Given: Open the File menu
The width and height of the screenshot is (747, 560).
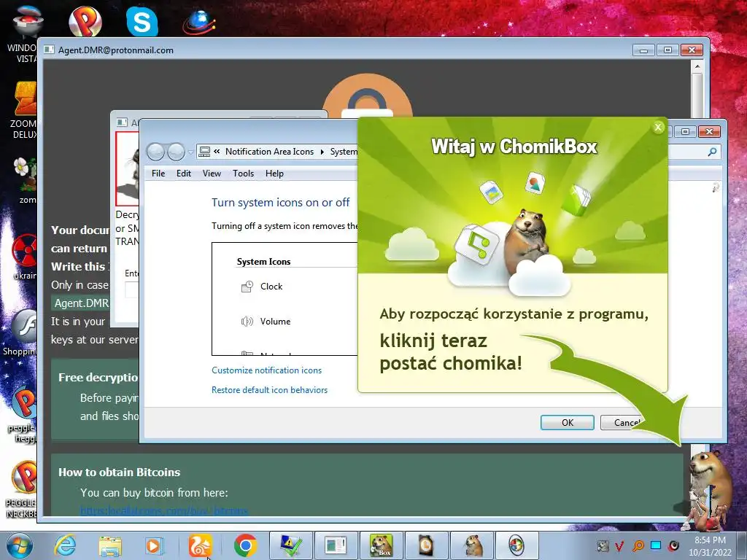Looking at the screenshot, I should click(158, 174).
